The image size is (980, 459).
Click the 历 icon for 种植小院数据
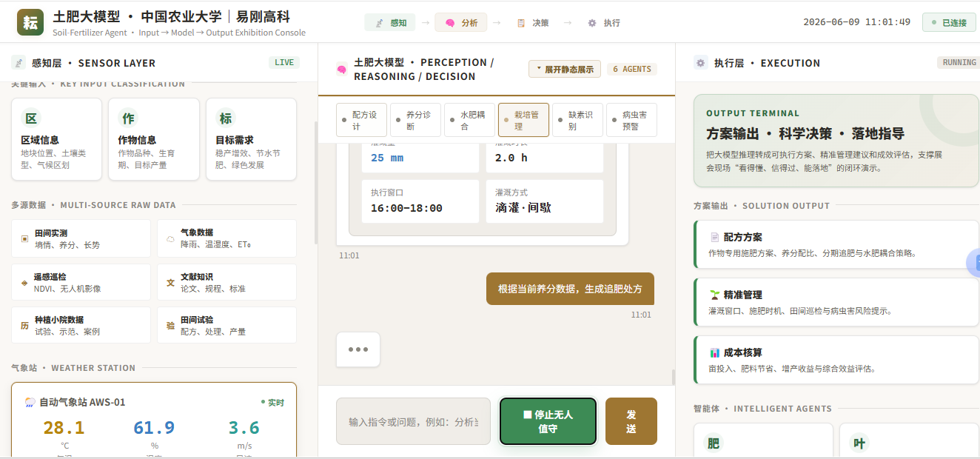tap(24, 326)
